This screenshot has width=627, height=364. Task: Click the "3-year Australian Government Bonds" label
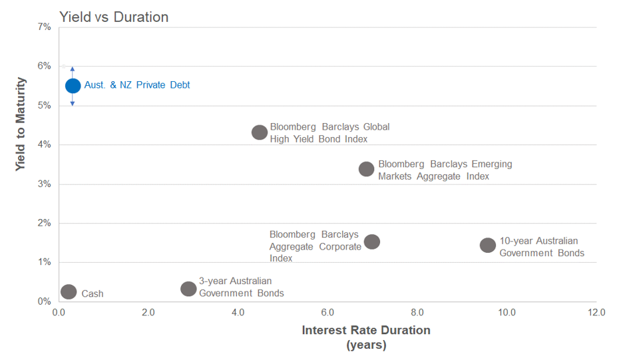point(241,287)
